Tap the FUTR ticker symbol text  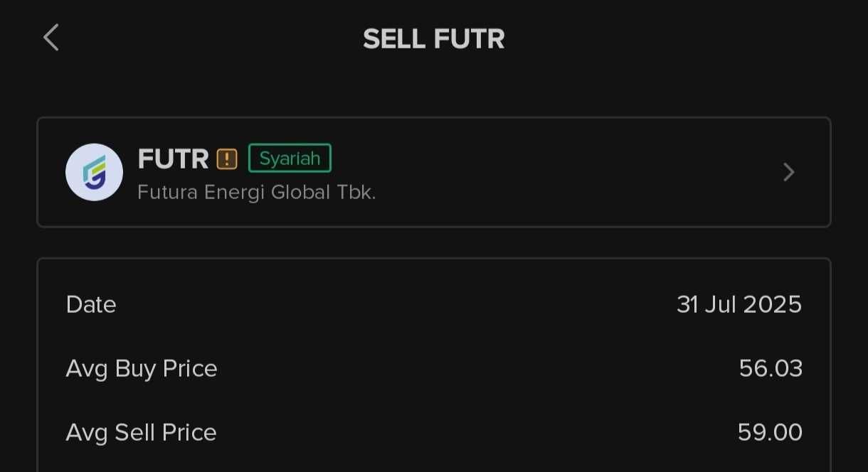tap(173, 159)
